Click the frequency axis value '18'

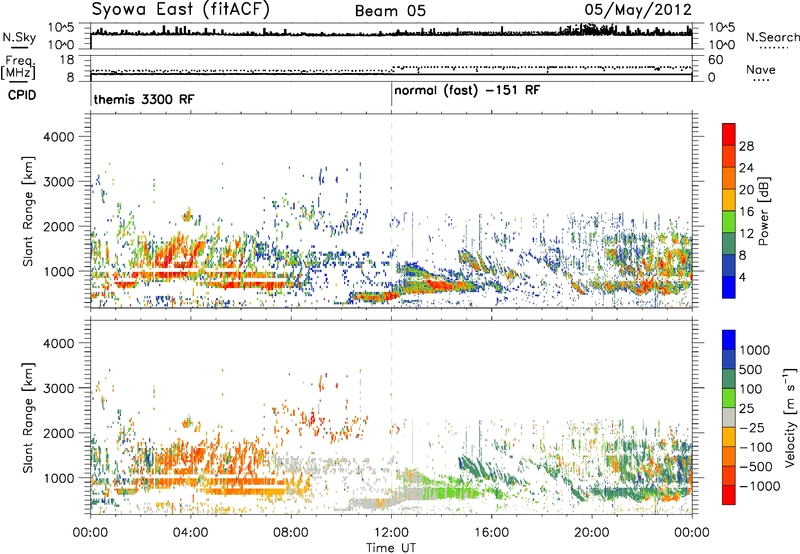click(x=66, y=60)
